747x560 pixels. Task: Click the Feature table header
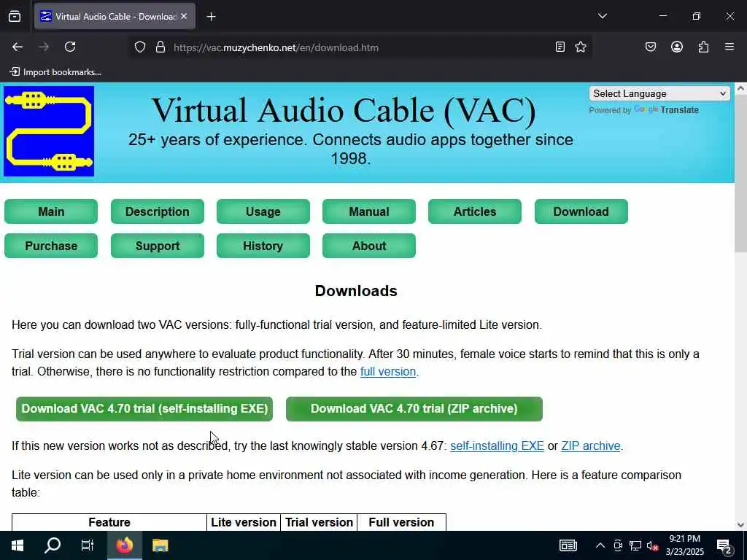(109, 522)
